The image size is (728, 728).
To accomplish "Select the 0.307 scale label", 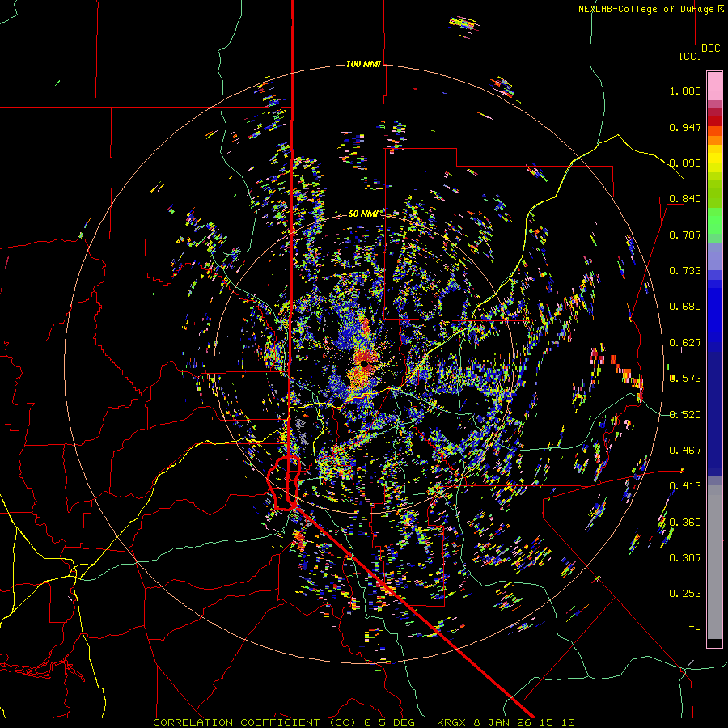I will (685, 558).
